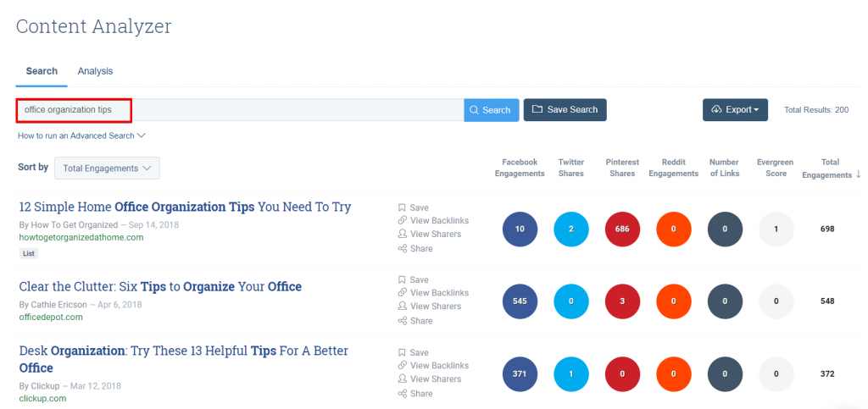
Task: Click Share icon for the ClickUp article
Action: click(403, 394)
